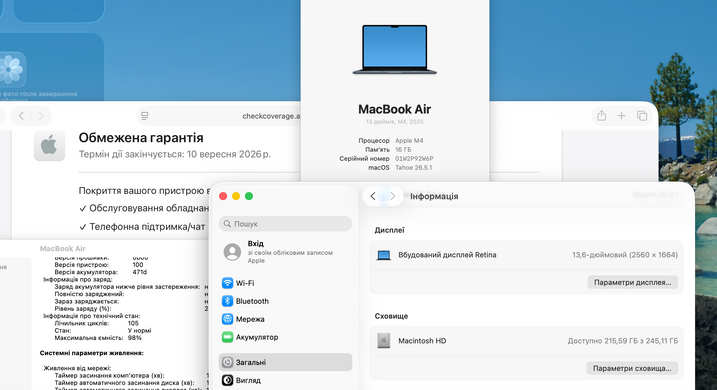Screen dimensions: 717x390
Task: Click the Вхід account avatar
Action: coord(232,252)
